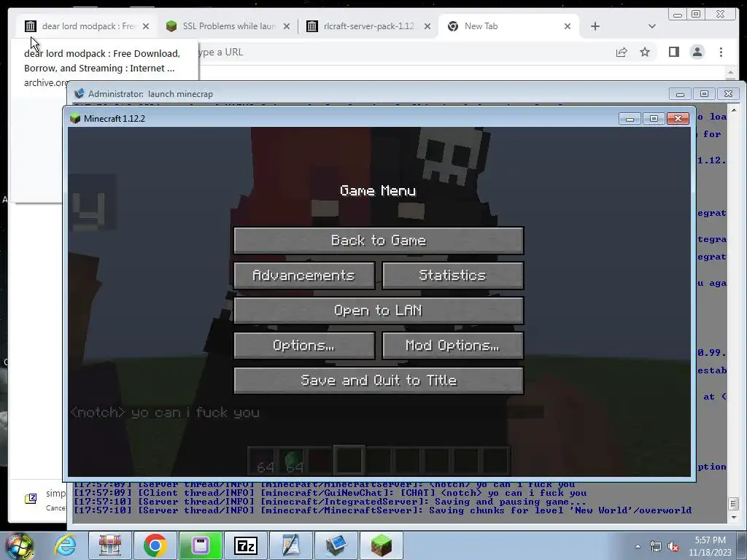Close the dear lord modpack tab
The image size is (747, 560).
146,26
